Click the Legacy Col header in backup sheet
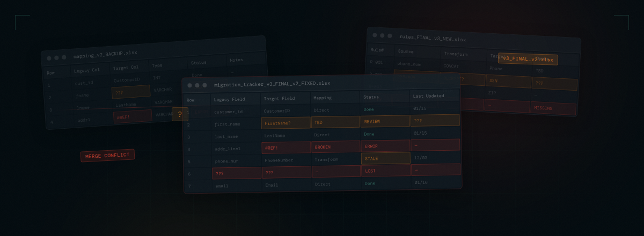 pos(89,70)
